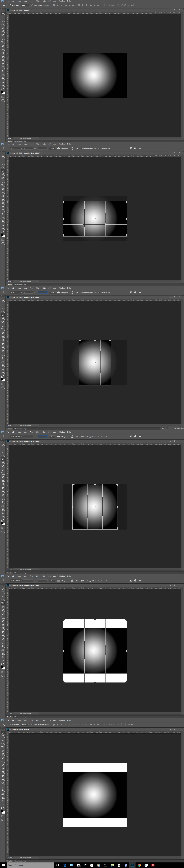Click height field showing 9 in 16:9 options
Image resolution: width=184 pixels, height=868 pixels.
pyautogui.click(x=43, y=148)
